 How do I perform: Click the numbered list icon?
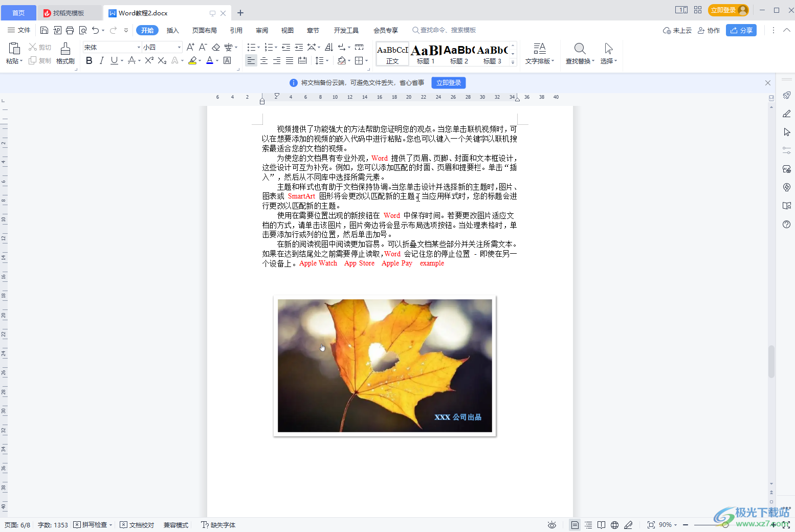(x=269, y=47)
